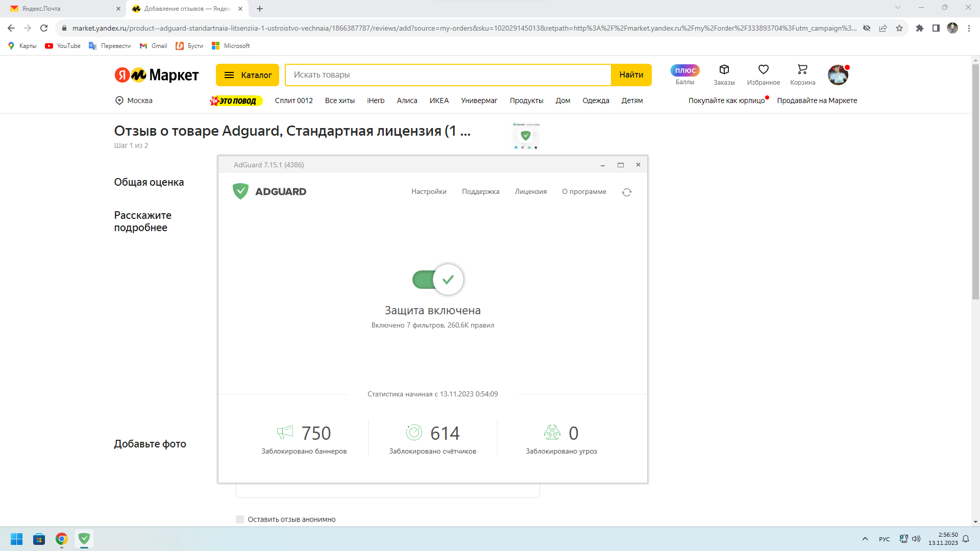
Task: Open AdGuard Настройки menu
Action: click(x=429, y=192)
